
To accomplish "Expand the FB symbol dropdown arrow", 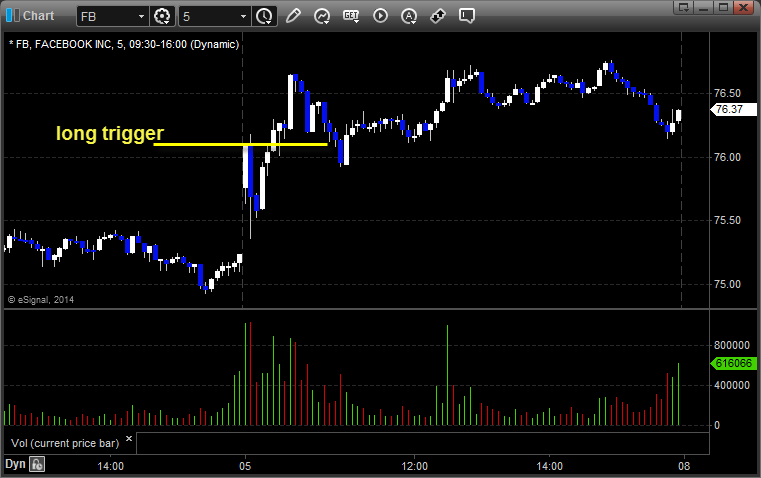I will point(141,16).
